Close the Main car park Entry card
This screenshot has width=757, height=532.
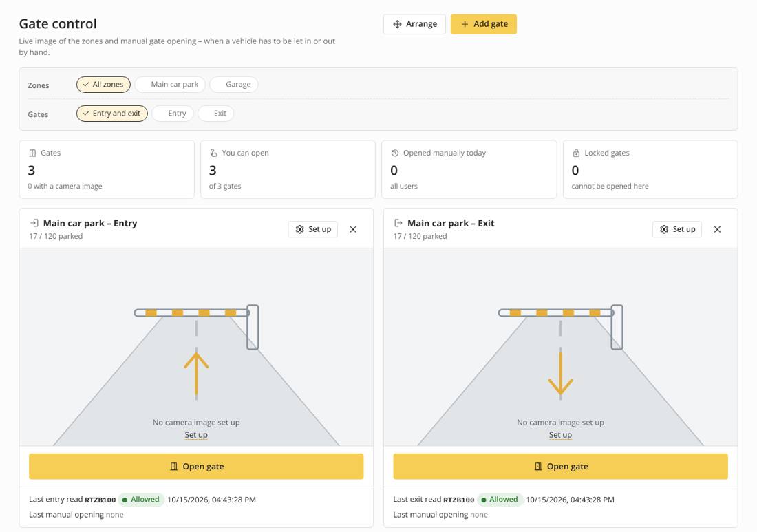coord(353,229)
